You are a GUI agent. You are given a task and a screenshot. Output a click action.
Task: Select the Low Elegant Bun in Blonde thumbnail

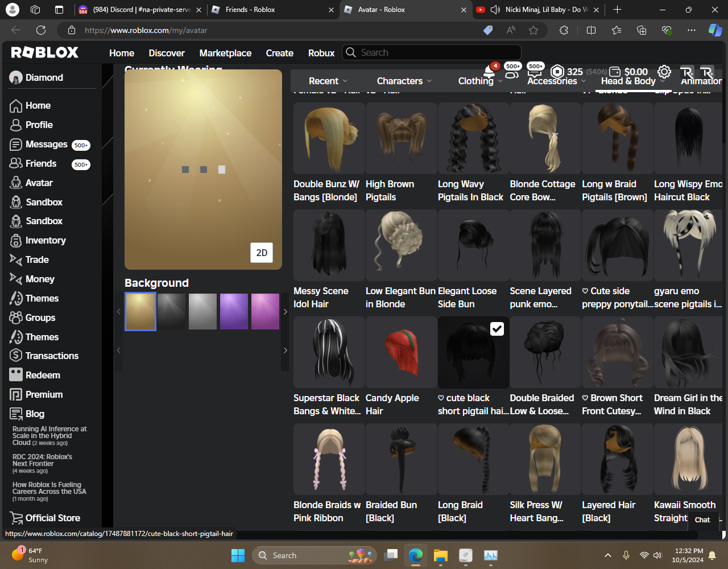coord(402,245)
